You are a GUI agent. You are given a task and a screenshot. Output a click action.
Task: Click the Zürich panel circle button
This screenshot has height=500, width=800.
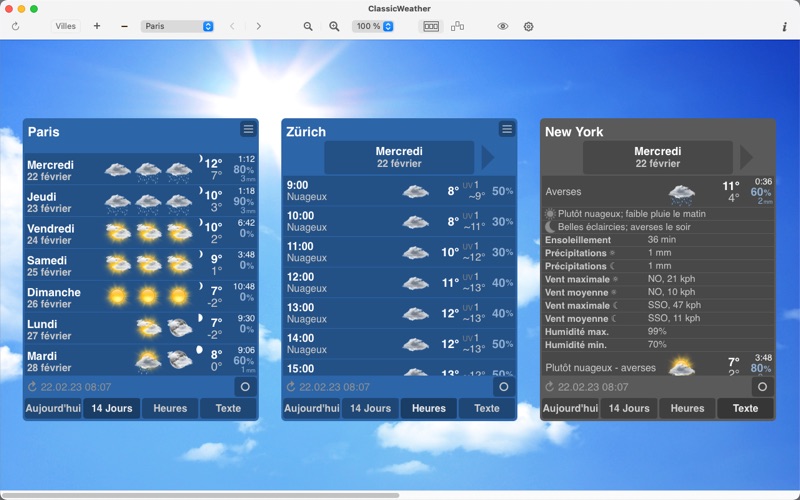tap(504, 387)
